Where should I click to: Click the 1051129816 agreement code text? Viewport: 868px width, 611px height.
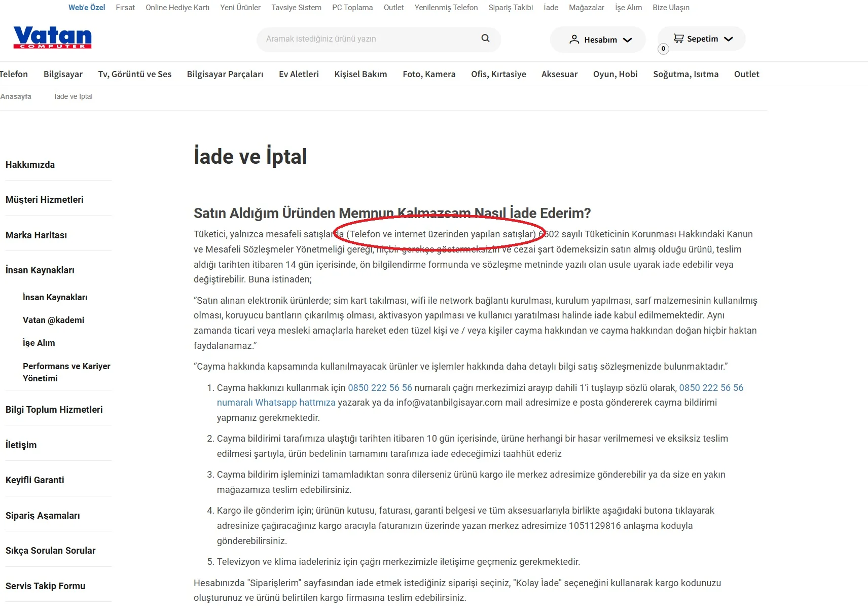[595, 526]
